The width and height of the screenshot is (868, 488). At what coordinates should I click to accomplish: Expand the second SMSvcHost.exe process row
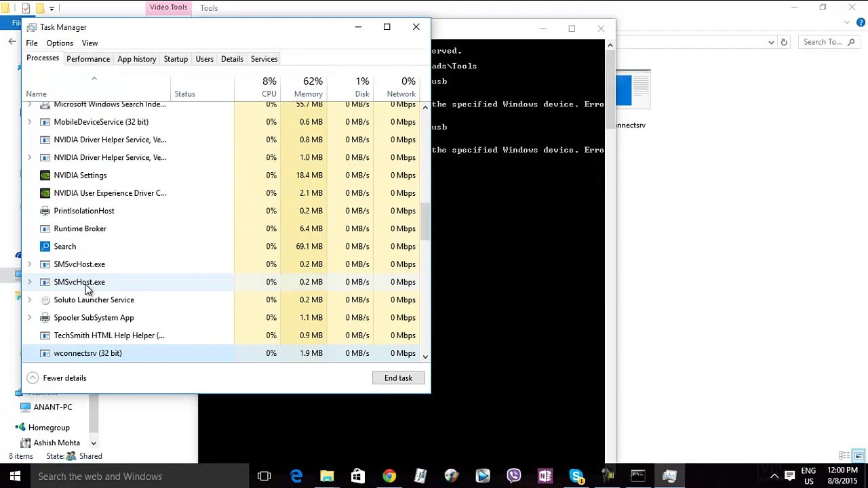coord(29,282)
